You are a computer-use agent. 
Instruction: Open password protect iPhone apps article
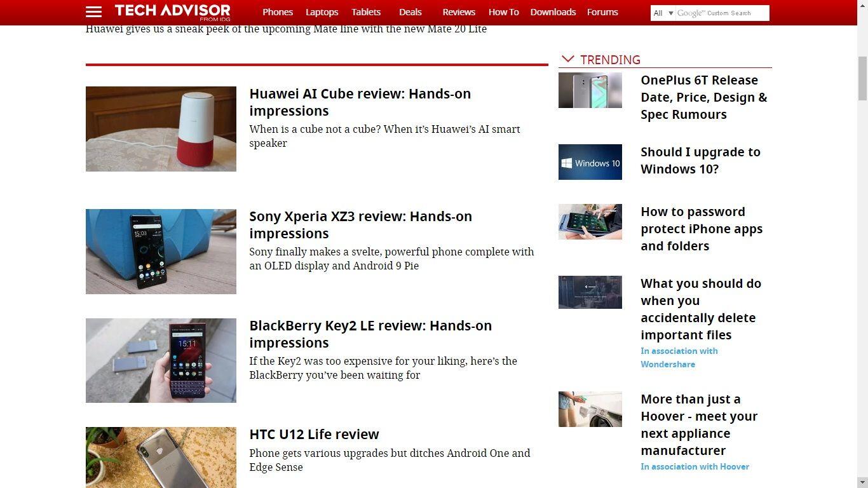click(x=702, y=229)
